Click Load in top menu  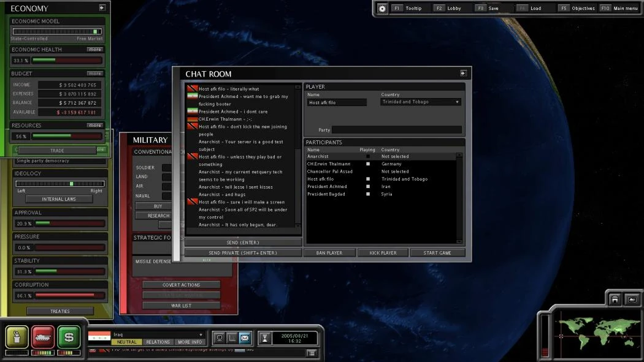point(529,8)
